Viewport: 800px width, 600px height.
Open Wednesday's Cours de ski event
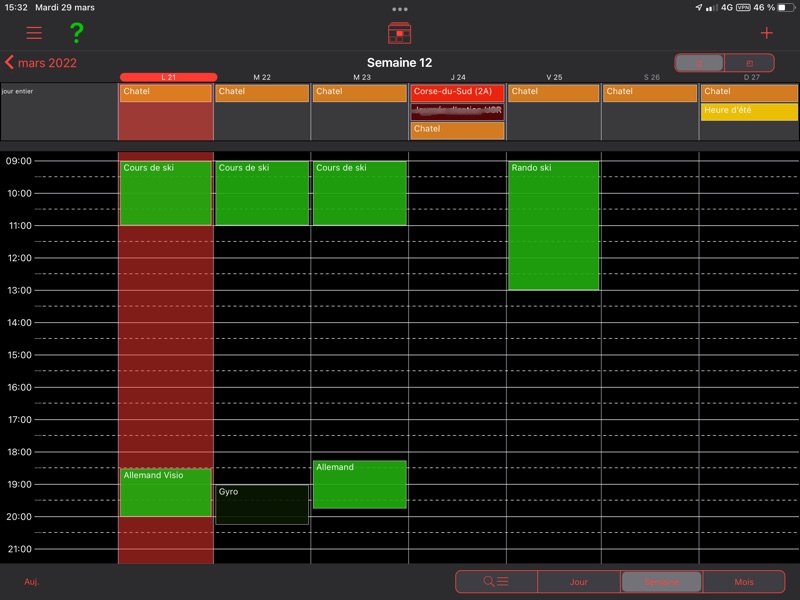click(359, 193)
